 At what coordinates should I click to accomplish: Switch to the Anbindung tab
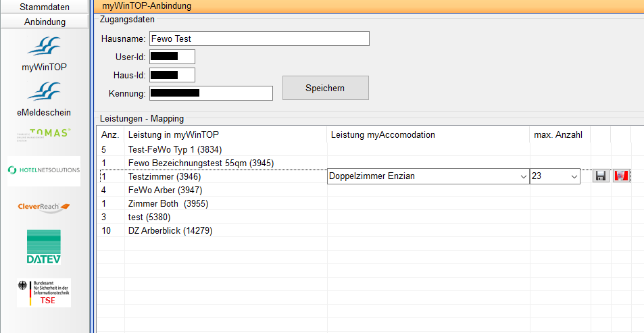(44, 22)
